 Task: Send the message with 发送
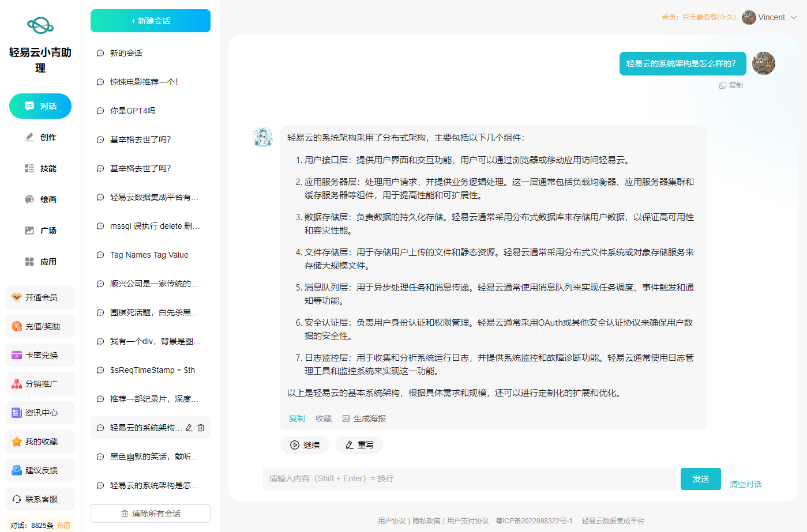(x=701, y=479)
